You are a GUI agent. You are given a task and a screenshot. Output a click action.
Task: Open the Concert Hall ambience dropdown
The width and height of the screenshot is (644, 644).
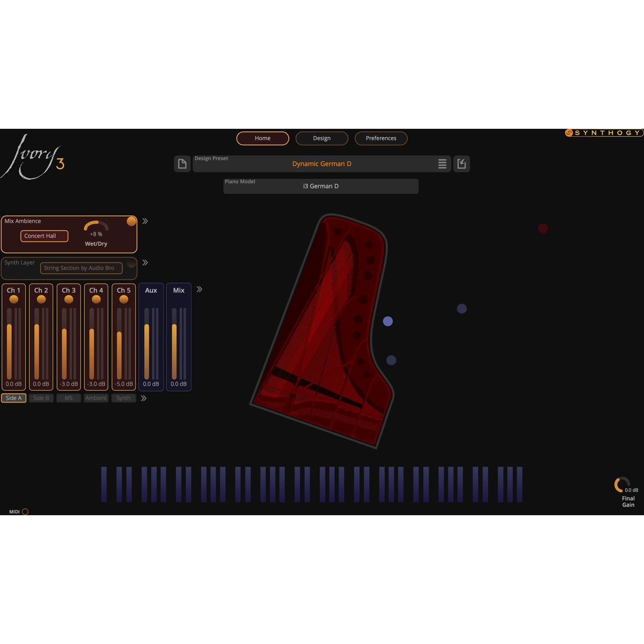[x=45, y=236]
